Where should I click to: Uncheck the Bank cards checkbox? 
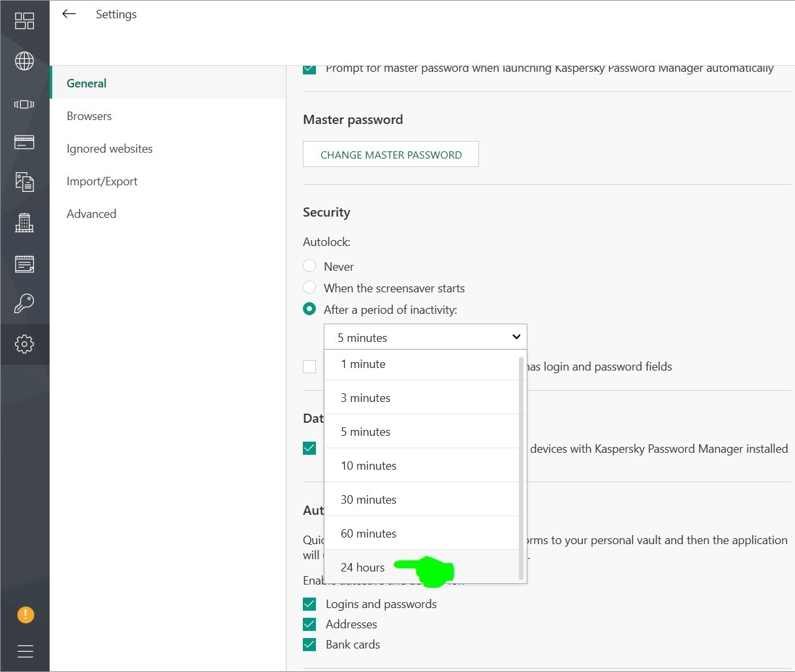click(309, 645)
